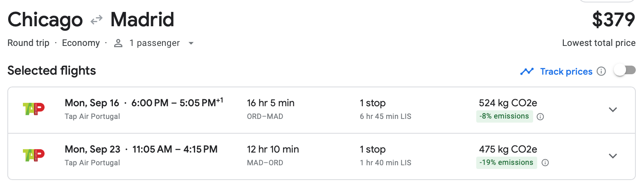Open info icon beside -19% emissions
This screenshot has height=187, width=644.
point(545,163)
